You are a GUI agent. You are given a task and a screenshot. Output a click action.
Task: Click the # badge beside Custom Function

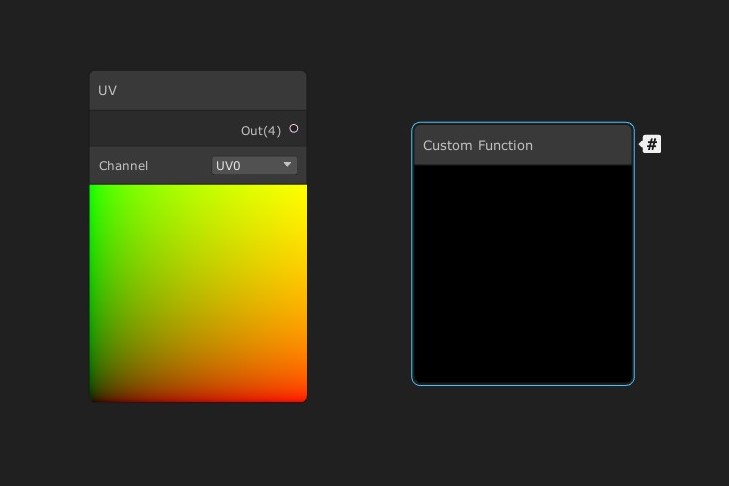[x=651, y=144]
